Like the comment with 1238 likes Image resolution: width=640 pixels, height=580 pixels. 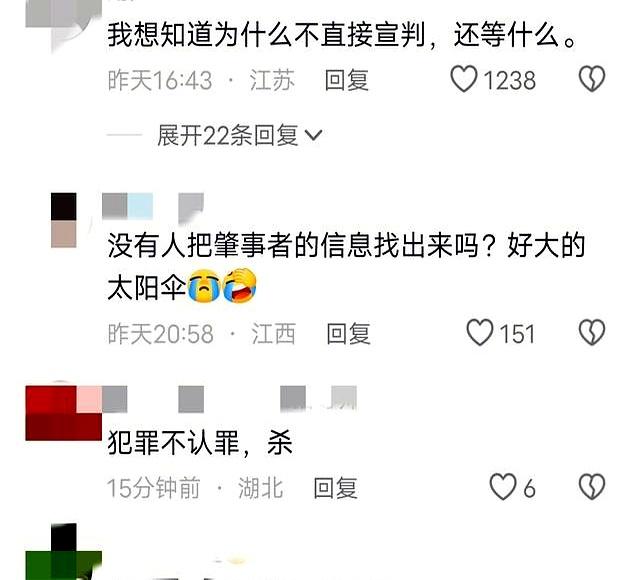(x=464, y=79)
